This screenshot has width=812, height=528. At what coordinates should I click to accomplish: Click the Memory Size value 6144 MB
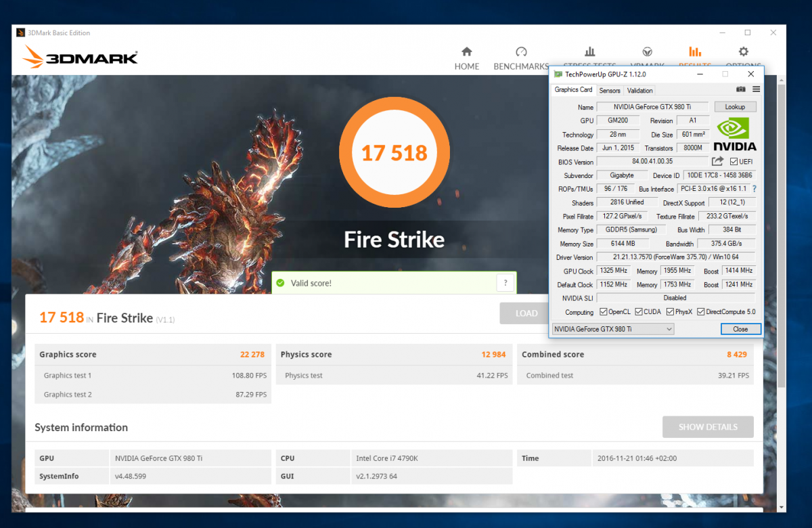coord(623,244)
